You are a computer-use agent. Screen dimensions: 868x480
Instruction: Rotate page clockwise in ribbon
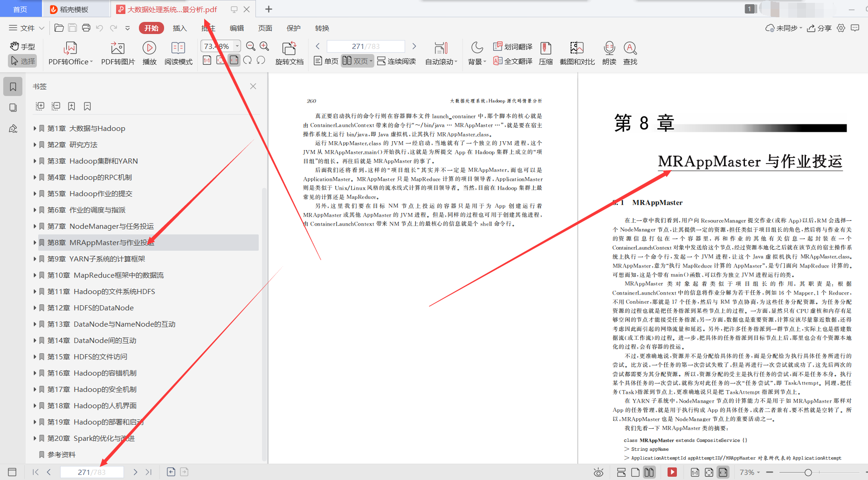click(x=248, y=60)
